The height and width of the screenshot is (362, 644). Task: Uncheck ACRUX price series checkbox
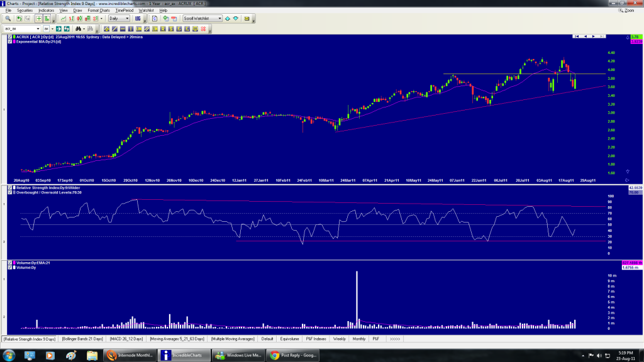(x=10, y=37)
